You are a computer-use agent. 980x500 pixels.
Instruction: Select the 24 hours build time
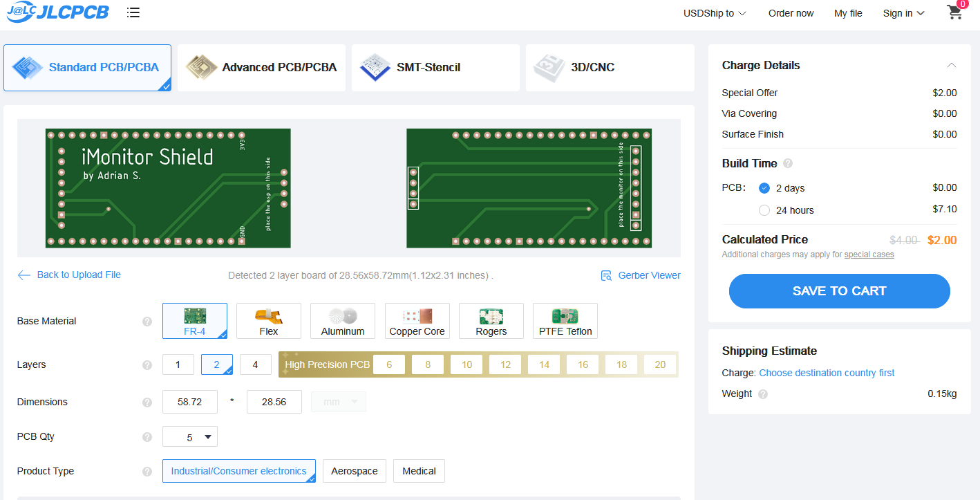tap(764, 210)
